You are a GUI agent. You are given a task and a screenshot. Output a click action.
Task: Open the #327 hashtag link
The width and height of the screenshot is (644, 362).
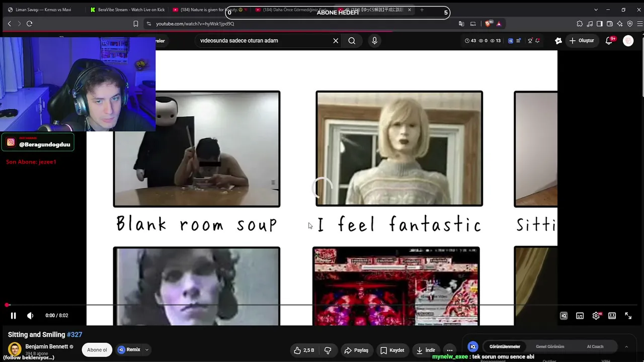pos(74,335)
